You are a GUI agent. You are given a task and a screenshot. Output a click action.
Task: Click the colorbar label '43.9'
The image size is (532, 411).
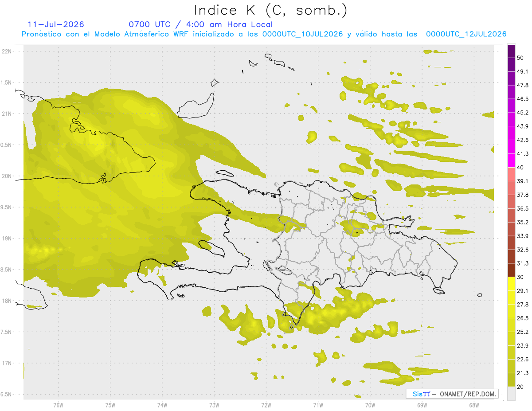click(x=523, y=126)
